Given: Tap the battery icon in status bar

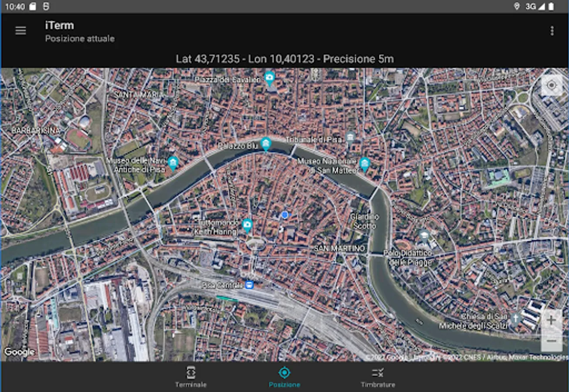Looking at the screenshot, I should 551,6.
